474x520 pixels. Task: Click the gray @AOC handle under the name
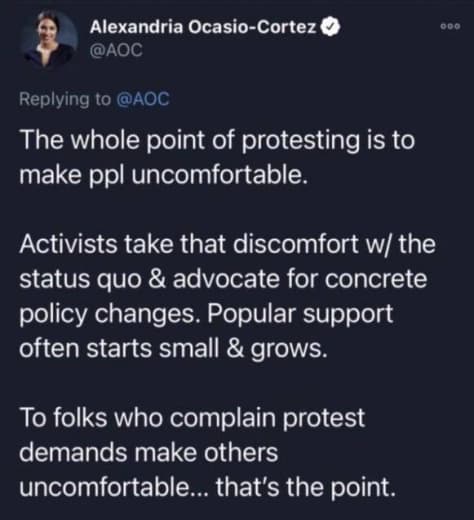(116, 50)
